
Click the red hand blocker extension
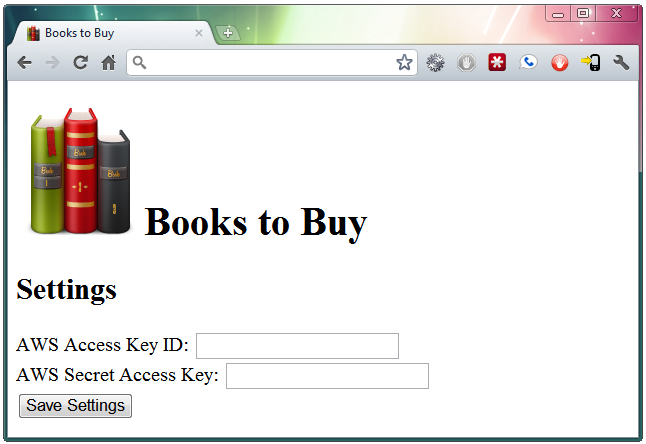[559, 63]
